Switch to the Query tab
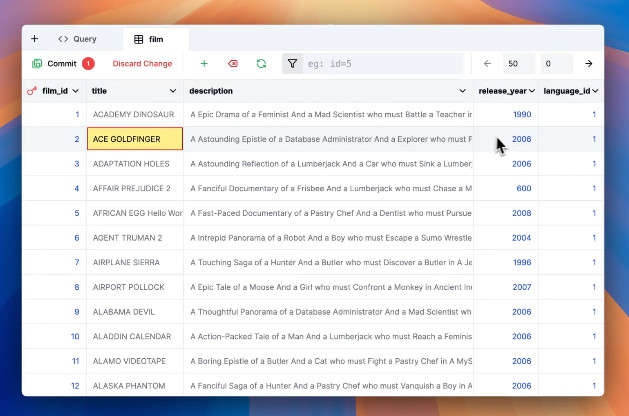This screenshot has width=629, height=416. point(77,39)
